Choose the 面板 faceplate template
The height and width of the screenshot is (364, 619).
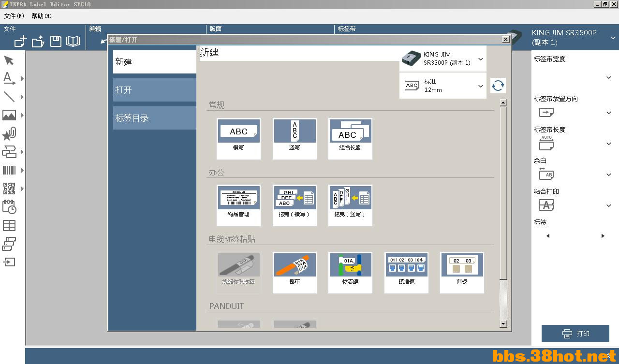tap(462, 273)
